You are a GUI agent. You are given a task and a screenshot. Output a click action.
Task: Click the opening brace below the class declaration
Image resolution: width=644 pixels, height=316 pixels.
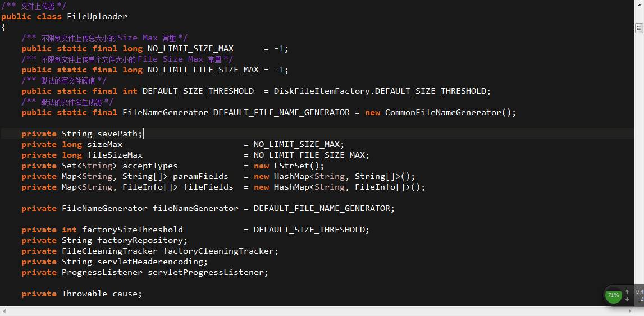point(3,28)
